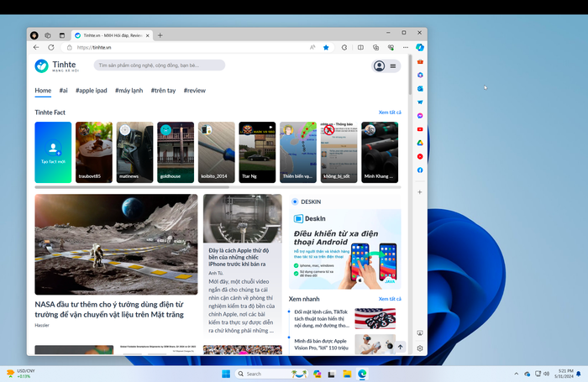This screenshot has width=588, height=382.
Task: Open the #máy lạnh tag tab
Action: 129,91
